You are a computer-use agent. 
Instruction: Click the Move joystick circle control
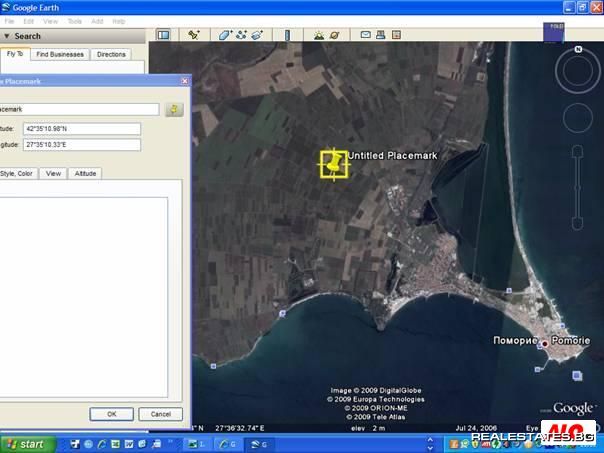point(577,118)
